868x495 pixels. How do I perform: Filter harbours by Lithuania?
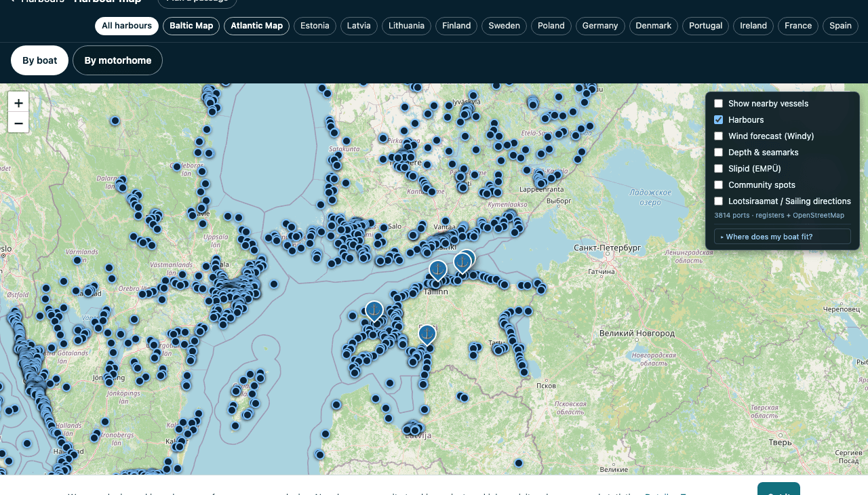407,26
